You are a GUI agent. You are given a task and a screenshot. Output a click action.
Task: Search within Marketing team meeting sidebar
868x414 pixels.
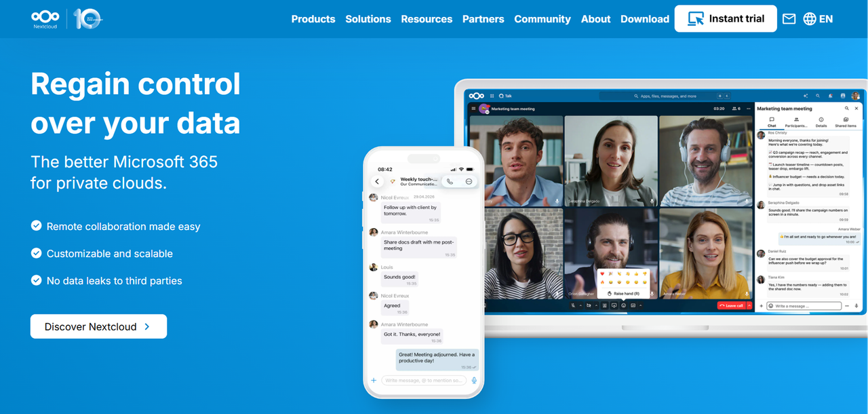pyautogui.click(x=847, y=109)
